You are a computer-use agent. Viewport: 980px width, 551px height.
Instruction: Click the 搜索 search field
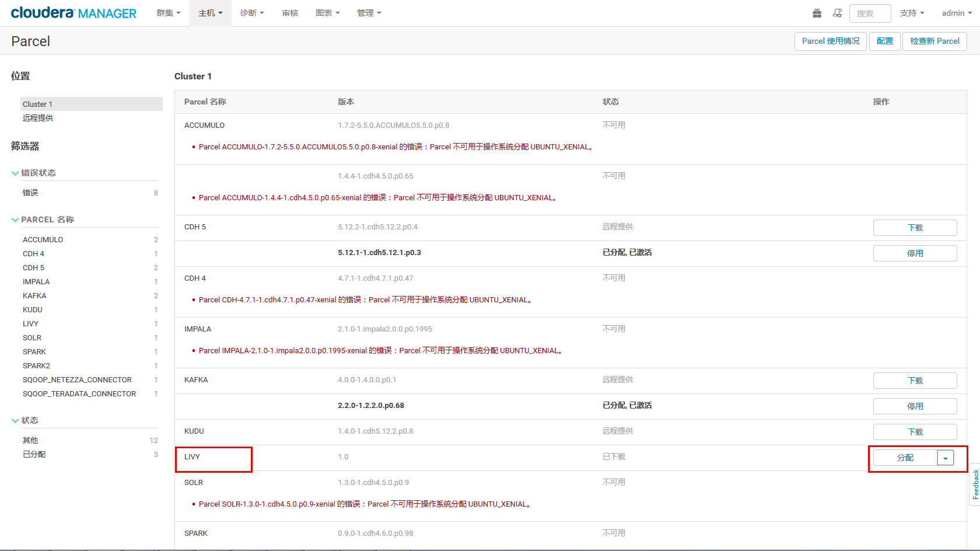870,13
